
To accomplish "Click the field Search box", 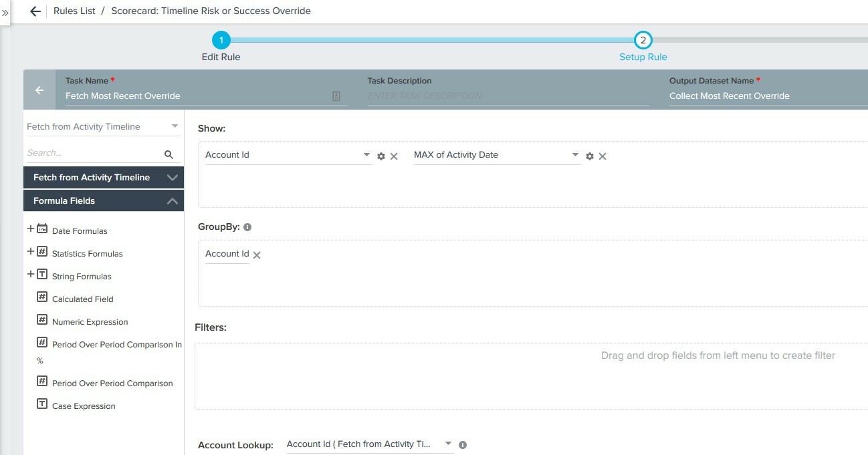I will coord(94,153).
